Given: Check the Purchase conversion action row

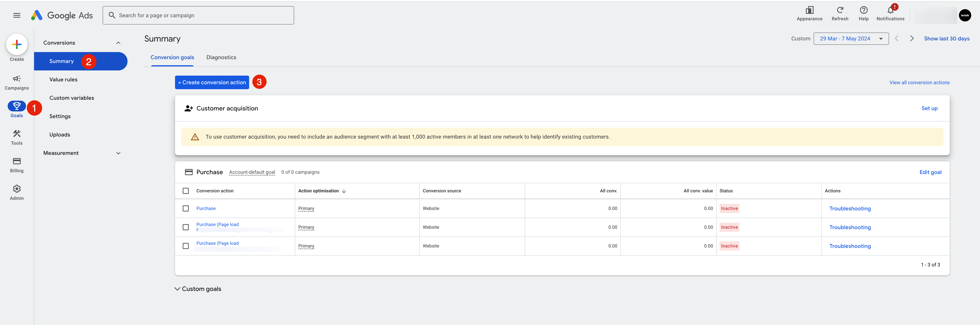Looking at the screenshot, I should tap(186, 208).
